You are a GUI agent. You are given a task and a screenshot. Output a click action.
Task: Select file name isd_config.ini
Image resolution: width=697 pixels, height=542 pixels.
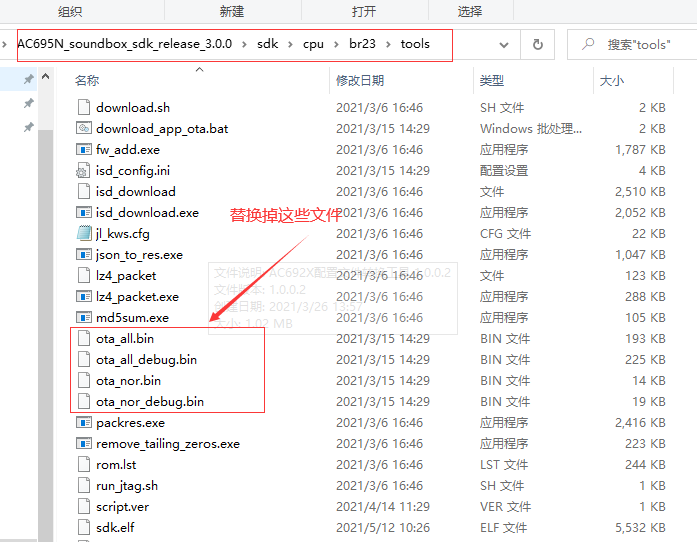(133, 171)
